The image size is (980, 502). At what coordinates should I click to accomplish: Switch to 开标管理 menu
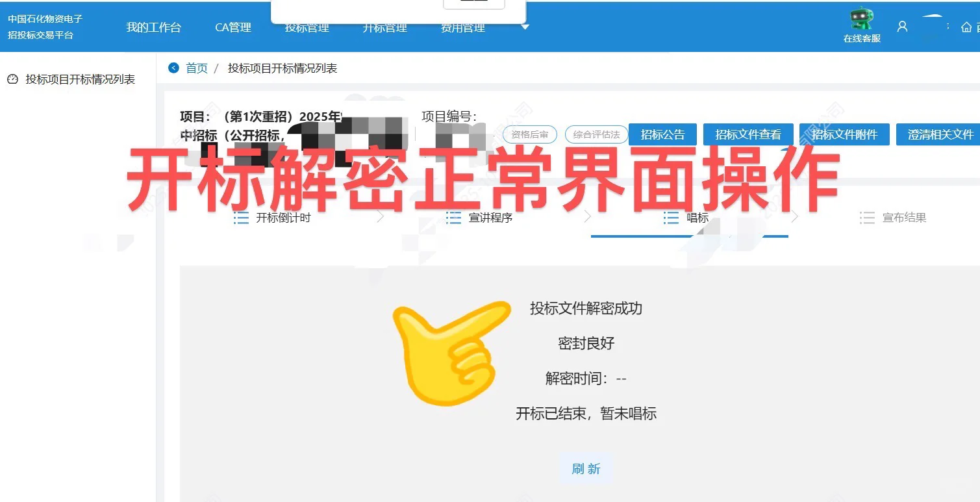click(384, 27)
